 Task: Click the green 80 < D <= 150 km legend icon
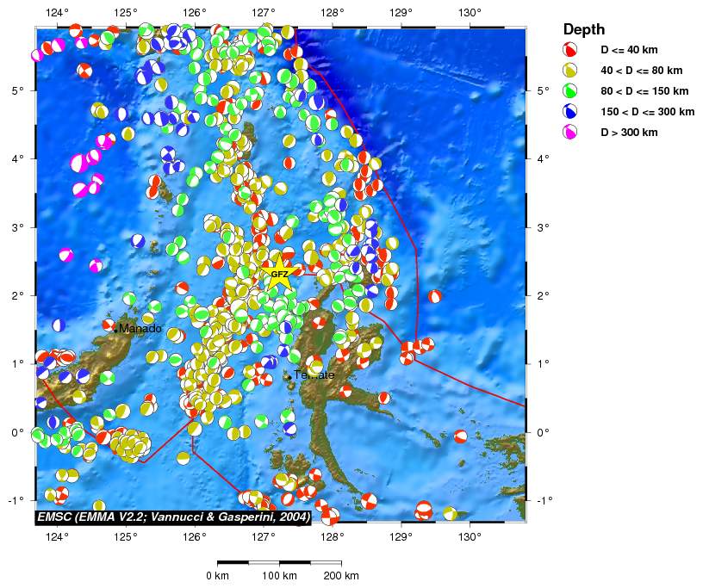569,91
